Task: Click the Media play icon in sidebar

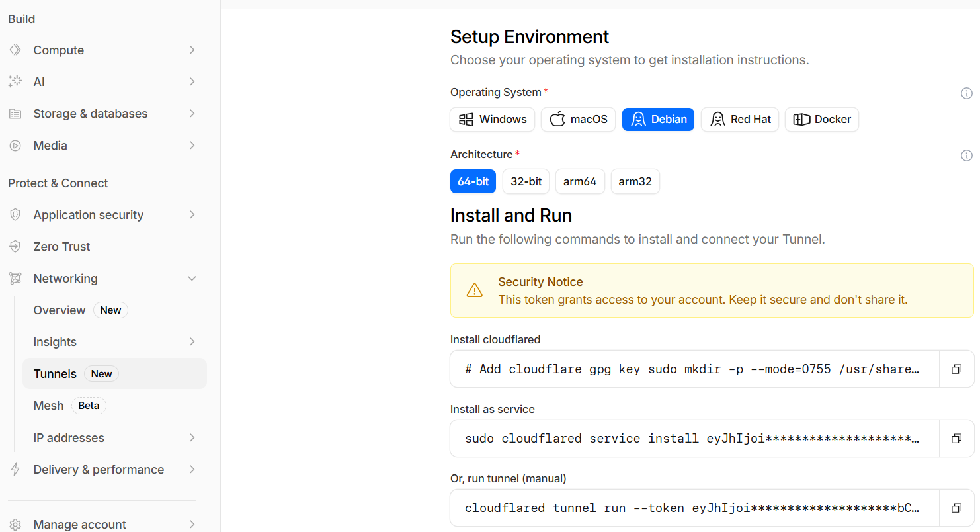Action: (x=15, y=146)
